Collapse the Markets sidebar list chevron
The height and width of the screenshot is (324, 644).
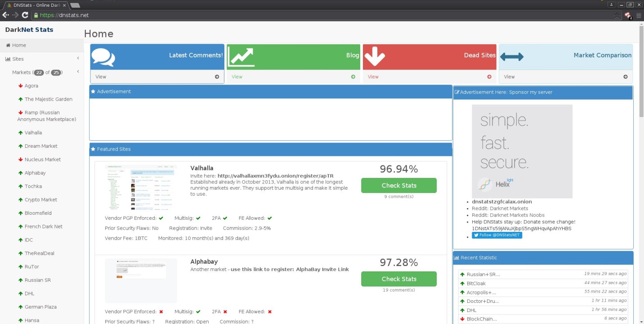[78, 72]
